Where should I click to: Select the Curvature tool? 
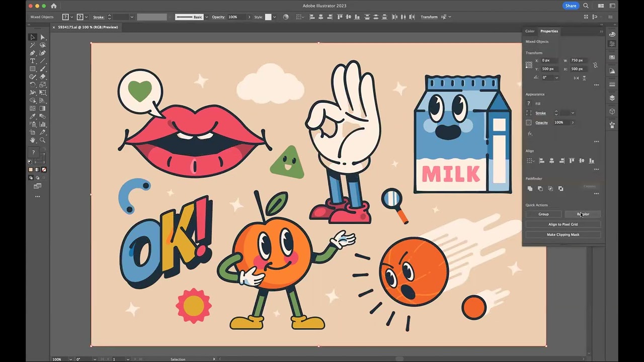43,53
